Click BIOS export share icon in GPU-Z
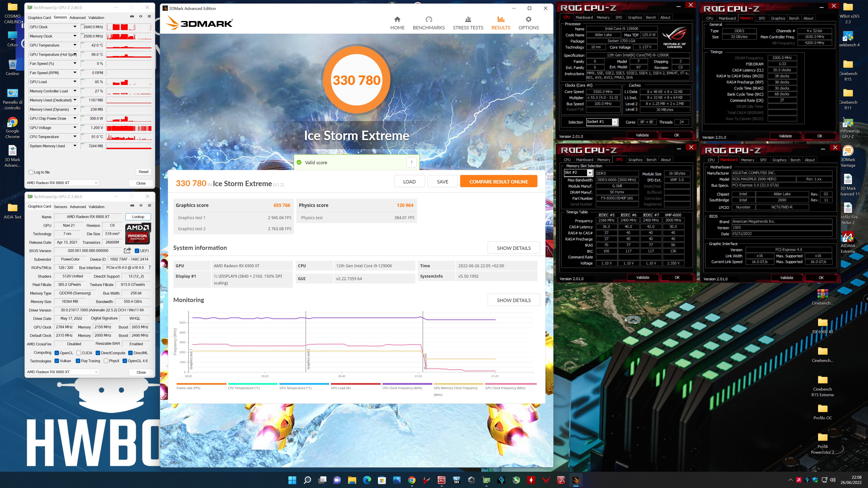 click(x=127, y=251)
